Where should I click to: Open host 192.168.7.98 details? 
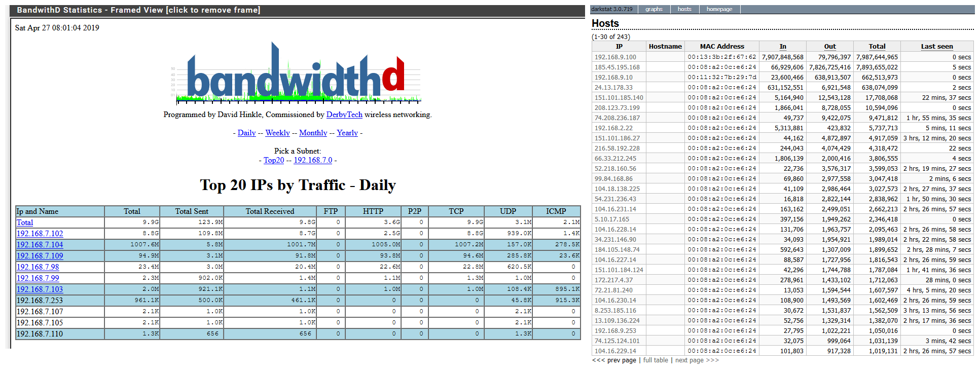point(38,267)
